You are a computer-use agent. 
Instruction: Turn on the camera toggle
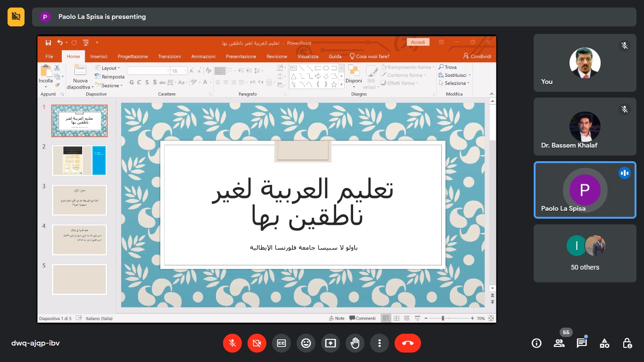tap(257, 344)
